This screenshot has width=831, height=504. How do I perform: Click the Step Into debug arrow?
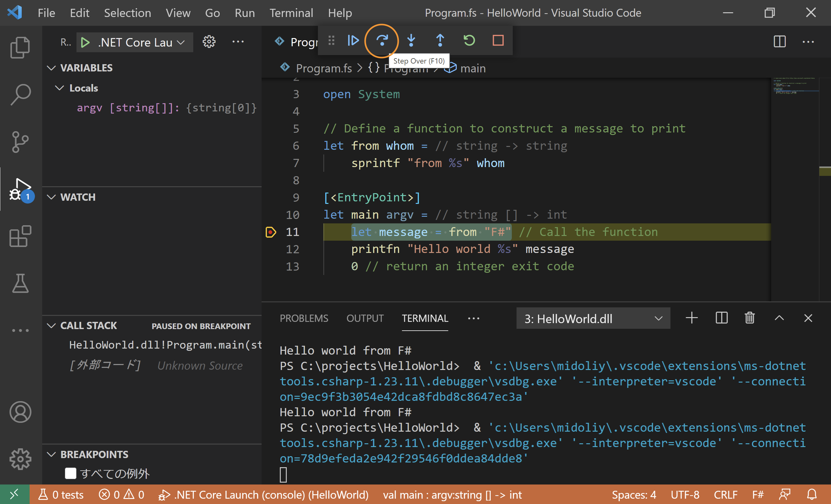click(x=411, y=41)
